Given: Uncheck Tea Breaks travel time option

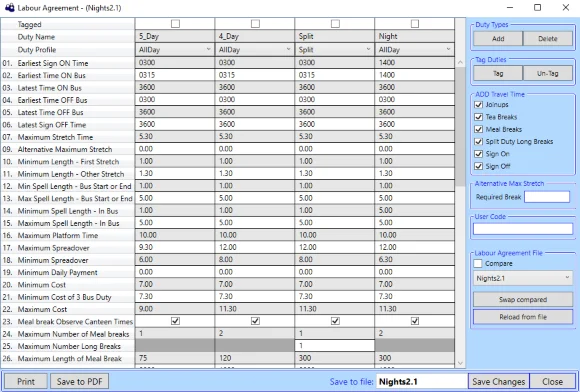Looking at the screenshot, I should tap(478, 117).
